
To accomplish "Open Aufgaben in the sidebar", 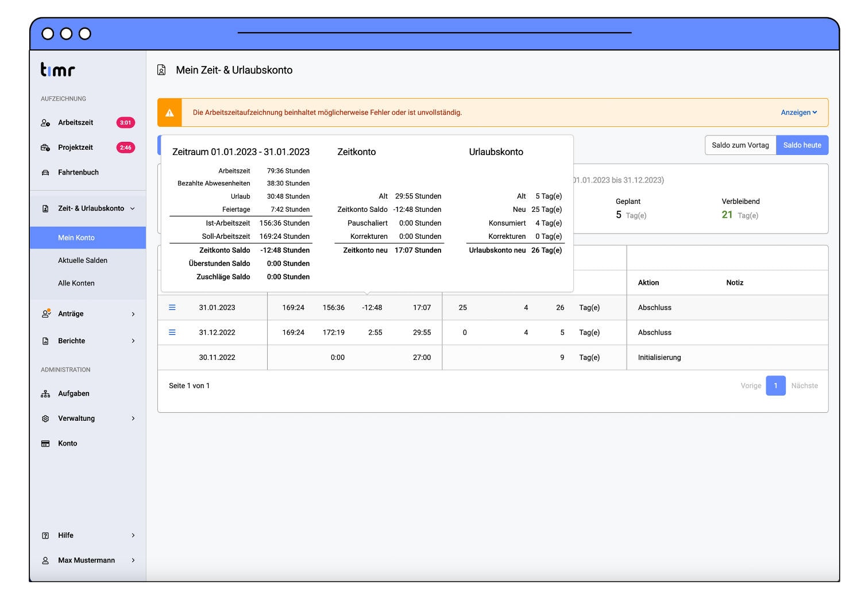I will 74,394.
